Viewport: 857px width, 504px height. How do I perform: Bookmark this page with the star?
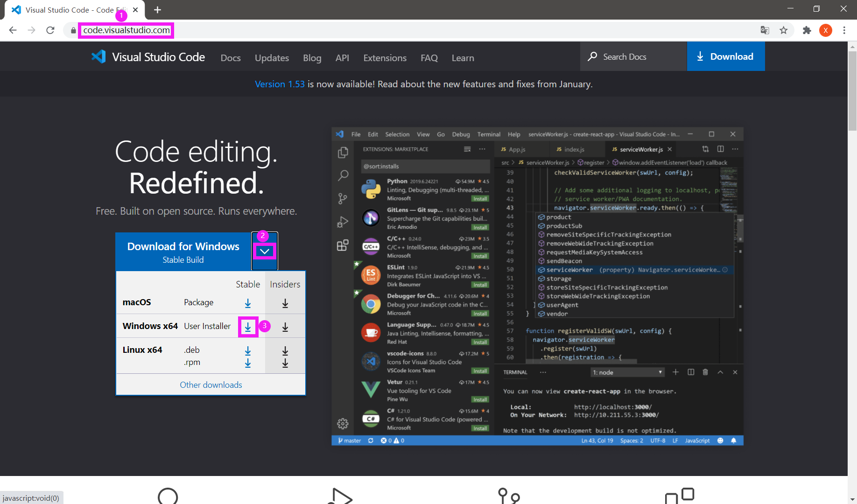(x=784, y=30)
